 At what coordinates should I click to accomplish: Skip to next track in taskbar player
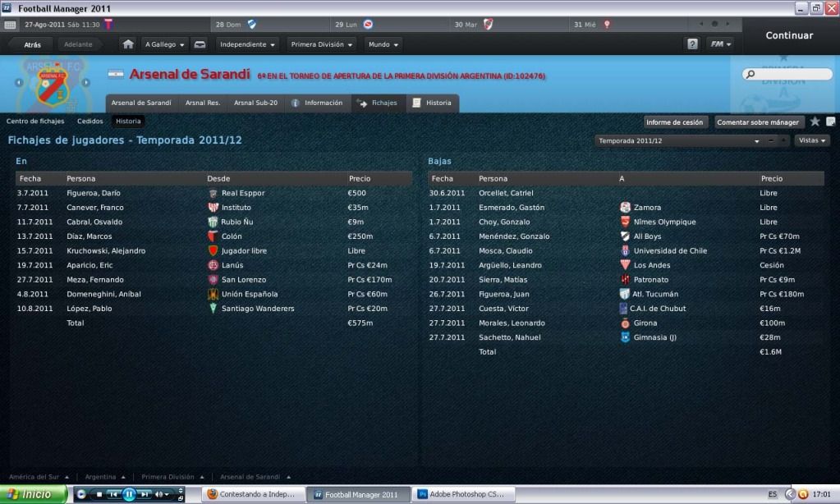[x=145, y=494]
